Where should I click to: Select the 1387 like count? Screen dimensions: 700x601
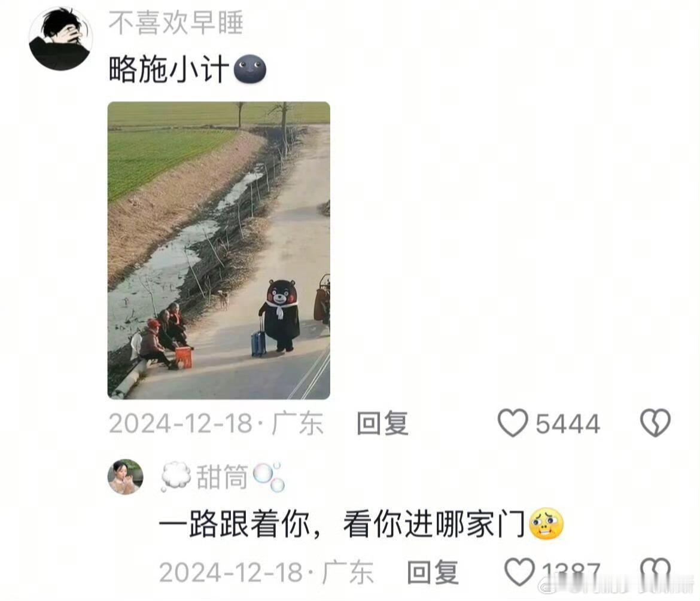(x=571, y=572)
